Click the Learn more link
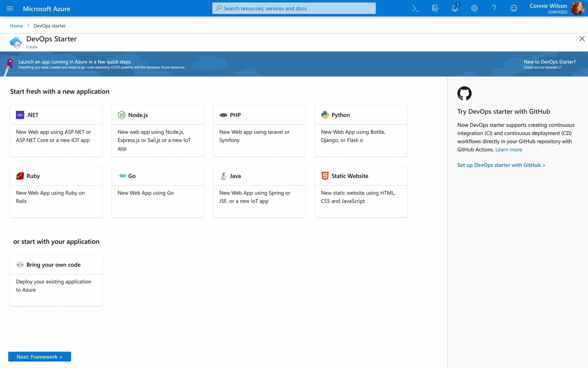Screen dimensions: 588x368 508,150
